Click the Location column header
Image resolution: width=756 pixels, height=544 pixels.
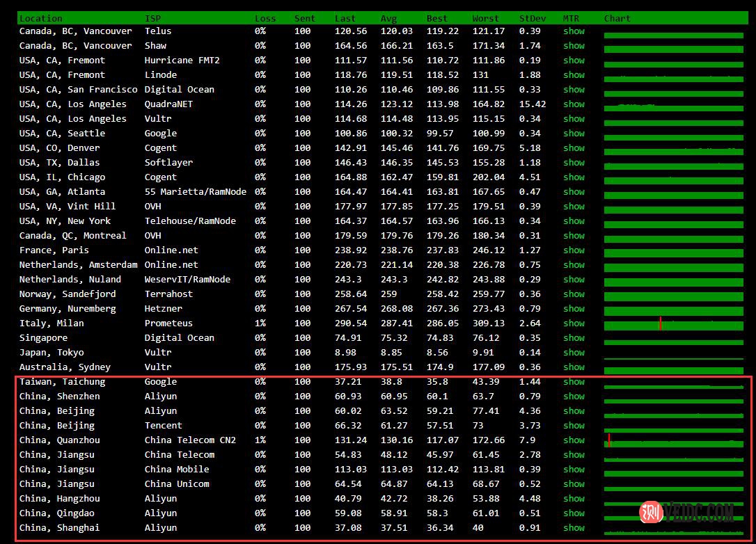(x=40, y=19)
